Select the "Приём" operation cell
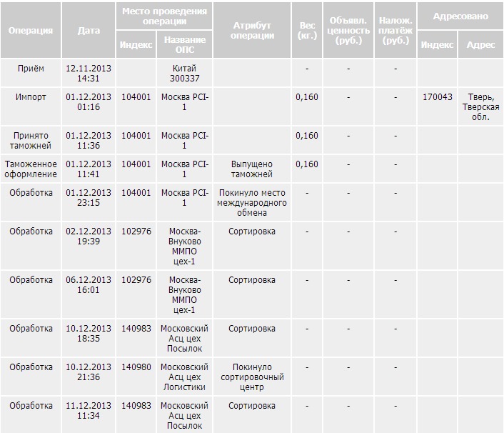 coord(31,69)
